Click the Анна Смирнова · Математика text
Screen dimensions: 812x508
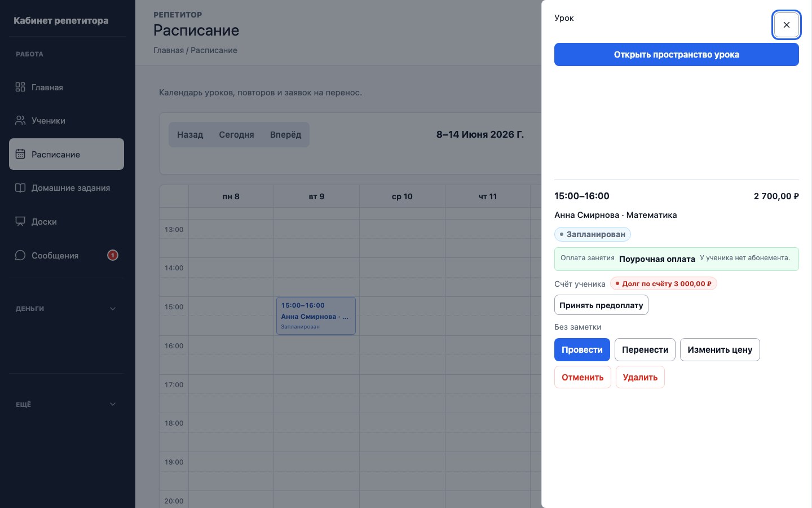[x=616, y=214]
